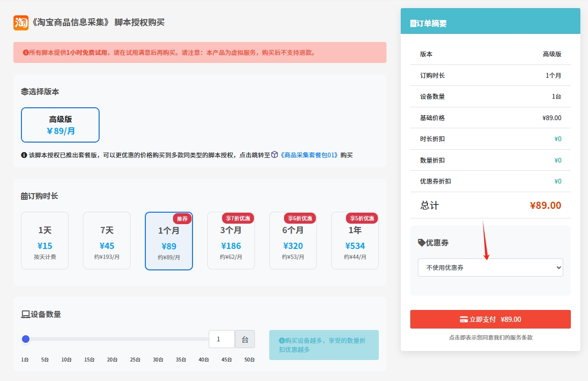The width and height of the screenshot is (588, 381).
Task: Click the 台 unit label beside quantity field
Action: click(x=245, y=339)
